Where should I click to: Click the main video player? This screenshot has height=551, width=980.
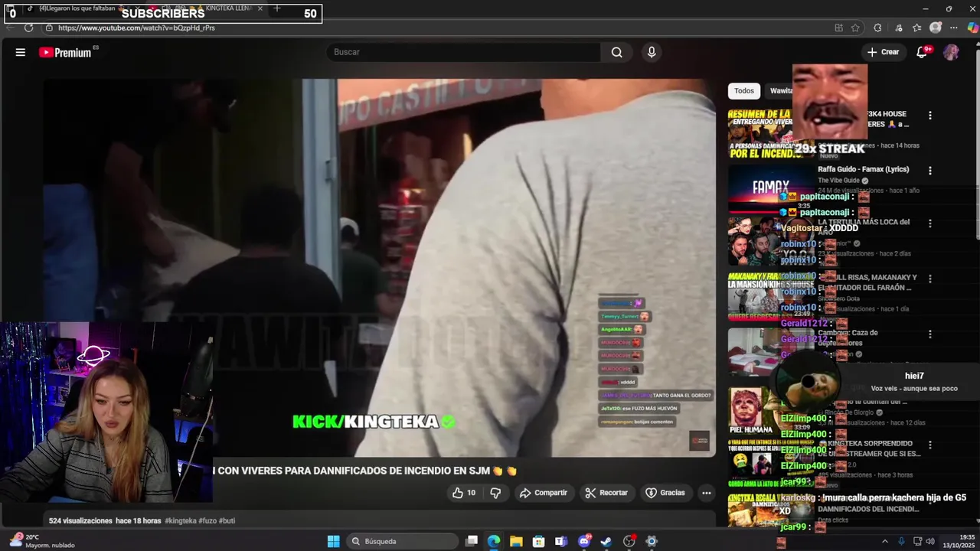pos(379,268)
